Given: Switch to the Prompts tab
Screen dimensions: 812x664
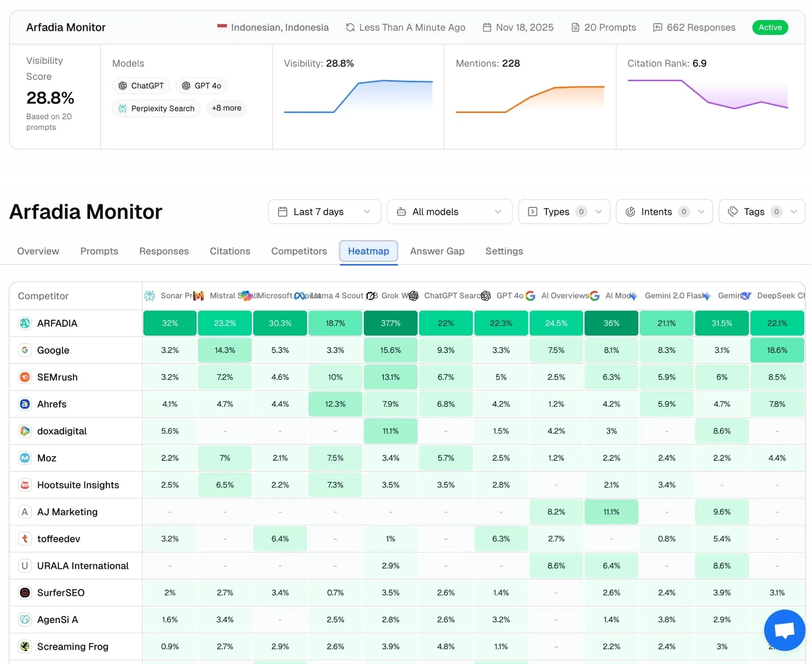Looking at the screenshot, I should click(x=99, y=251).
